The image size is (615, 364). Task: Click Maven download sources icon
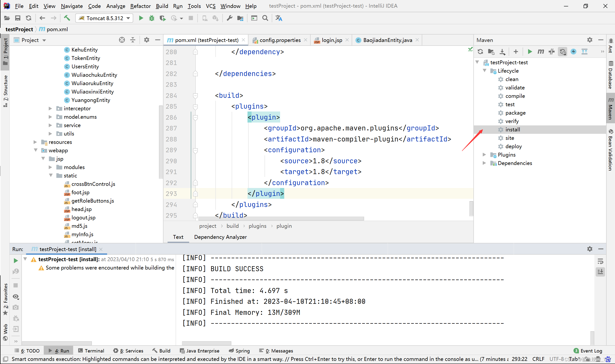(503, 52)
